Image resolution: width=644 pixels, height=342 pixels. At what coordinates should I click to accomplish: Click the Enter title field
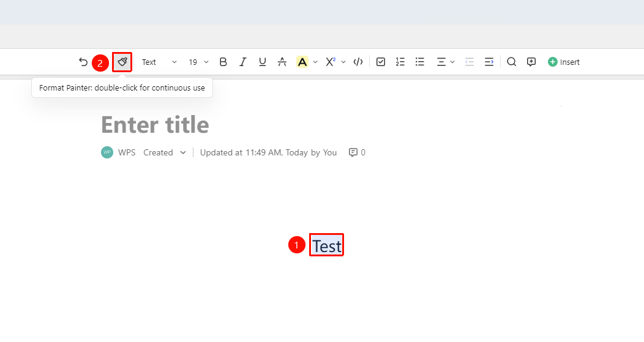tap(155, 125)
